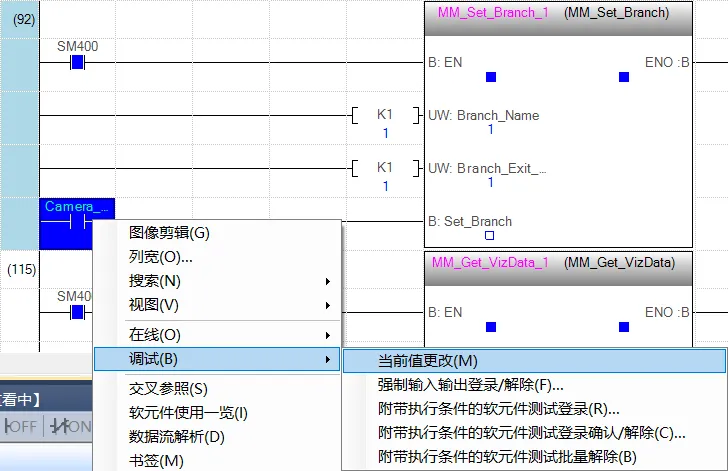Viewport: 728px width, 471px height.
Task: Expand arrow beside 搜索(N)
Action: (x=328, y=281)
